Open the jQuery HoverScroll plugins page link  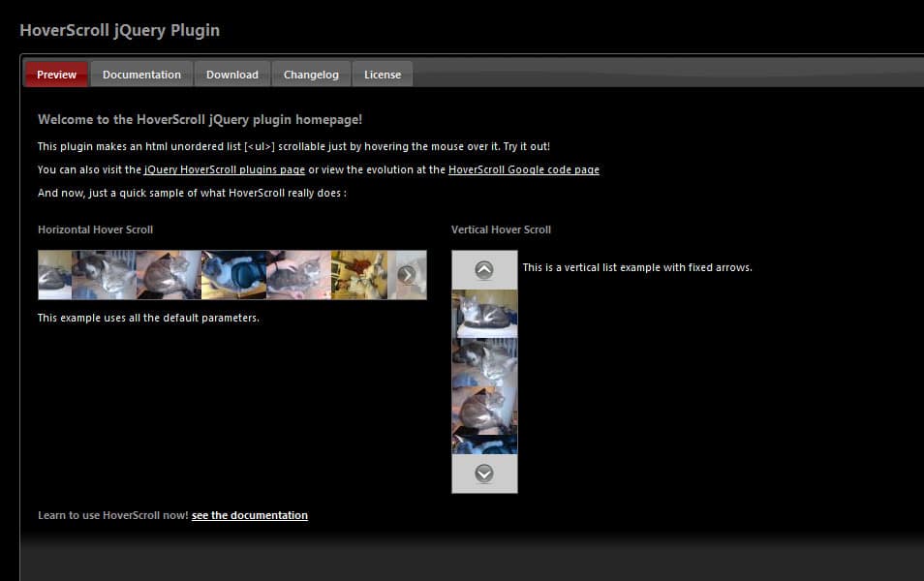coord(225,168)
